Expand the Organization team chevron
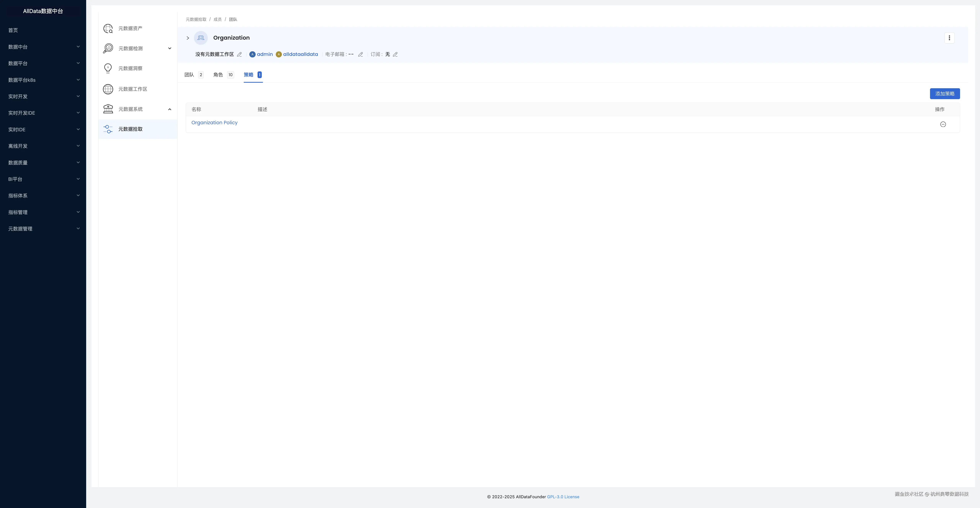The image size is (980, 508). pos(188,38)
